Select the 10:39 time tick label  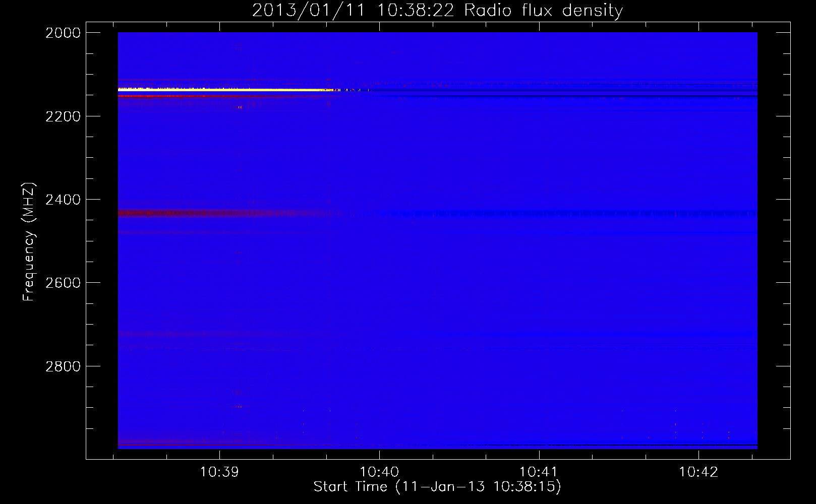tap(219, 472)
